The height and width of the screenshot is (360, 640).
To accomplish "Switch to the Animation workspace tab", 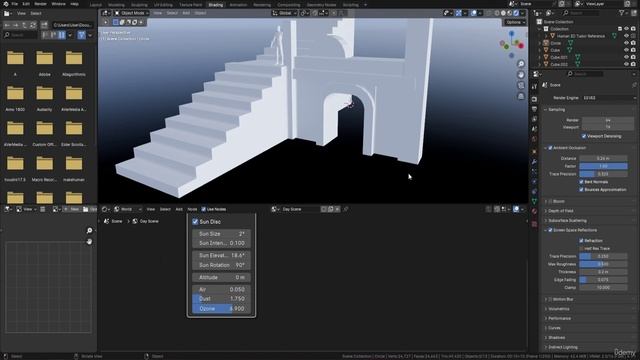I will tap(238, 5).
